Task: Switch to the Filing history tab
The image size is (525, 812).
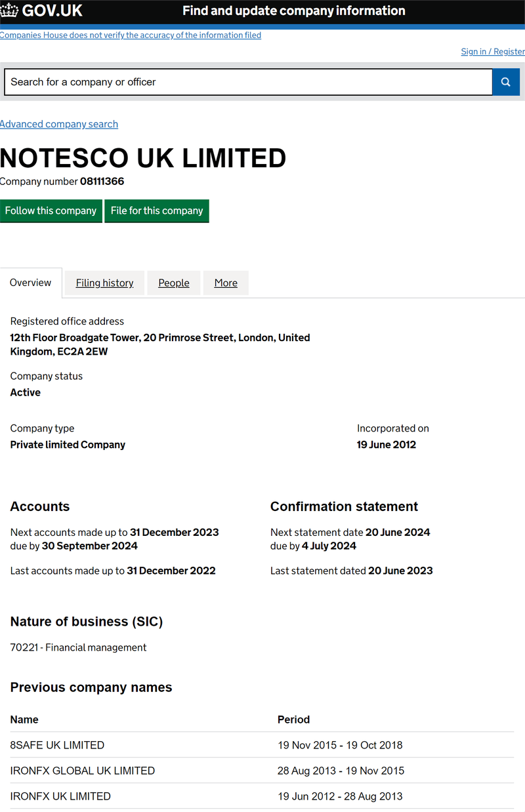Action: (104, 283)
